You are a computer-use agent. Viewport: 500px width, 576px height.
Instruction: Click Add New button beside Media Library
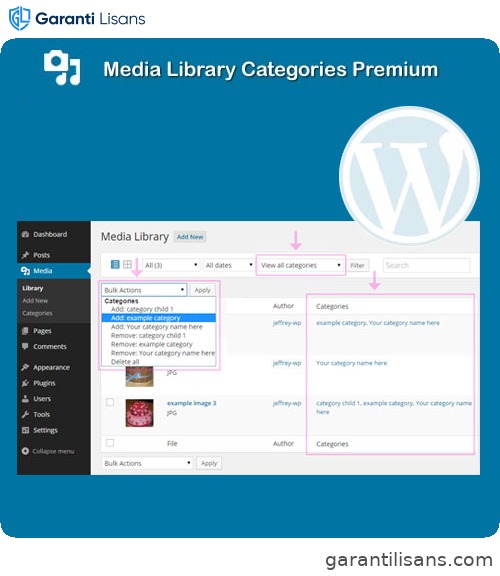pos(190,237)
